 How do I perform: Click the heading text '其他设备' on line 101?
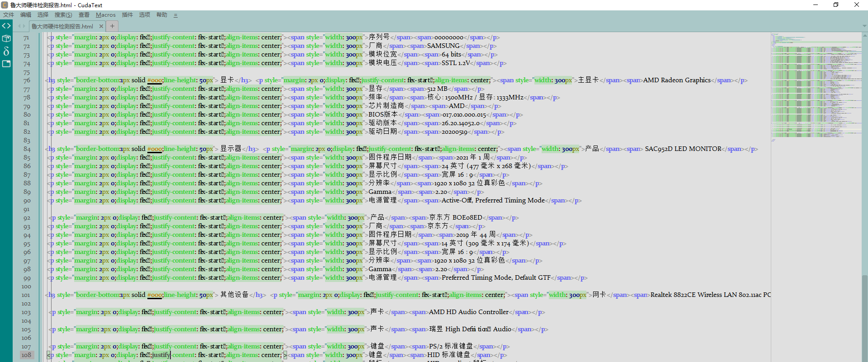tap(234, 295)
